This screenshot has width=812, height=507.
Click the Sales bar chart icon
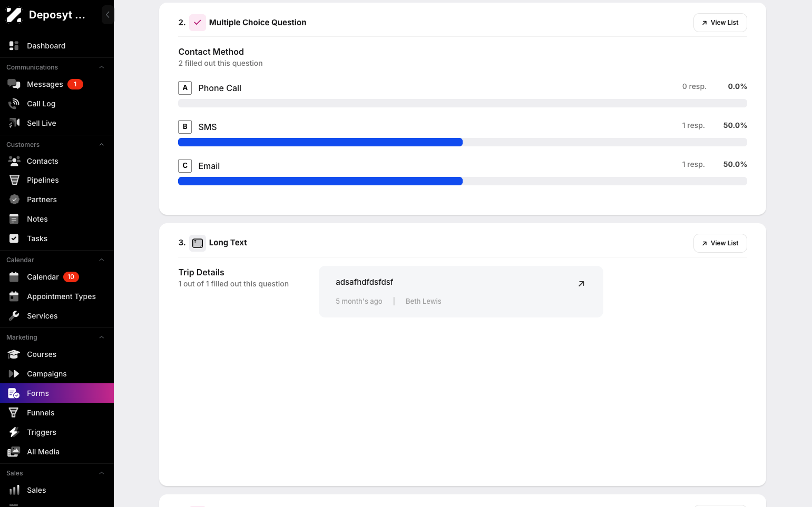click(x=14, y=490)
